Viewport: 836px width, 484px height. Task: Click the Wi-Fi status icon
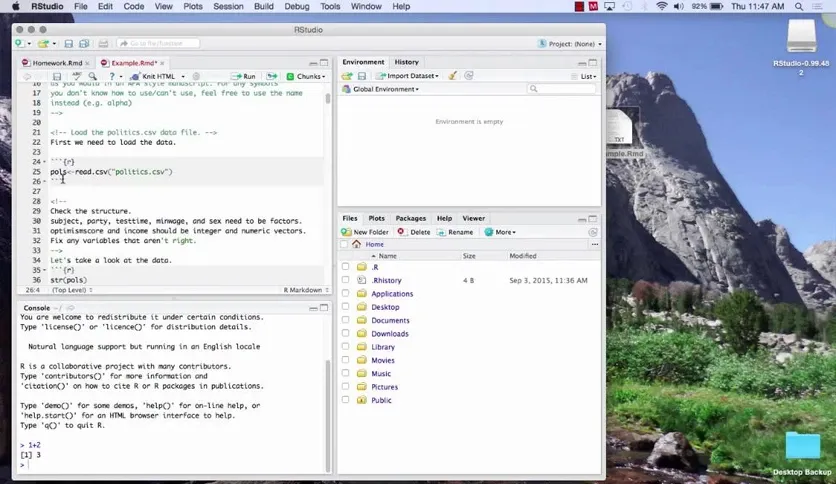[x=662, y=6]
